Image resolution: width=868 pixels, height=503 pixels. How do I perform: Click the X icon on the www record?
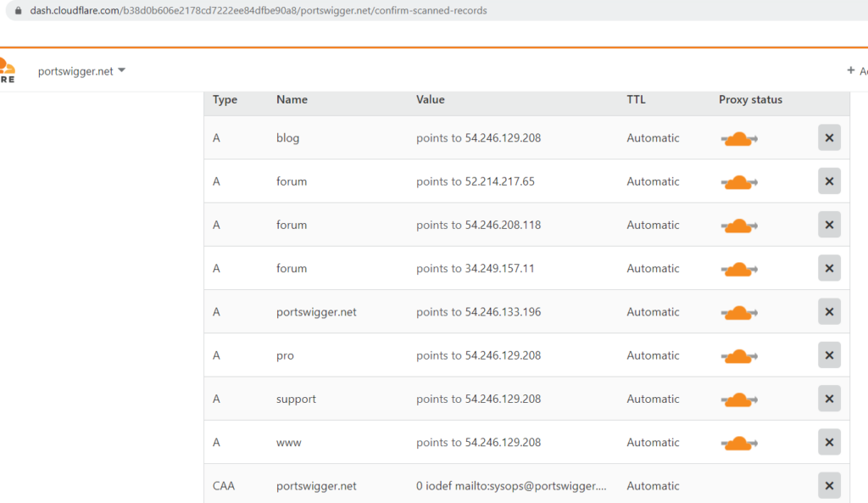click(x=829, y=442)
